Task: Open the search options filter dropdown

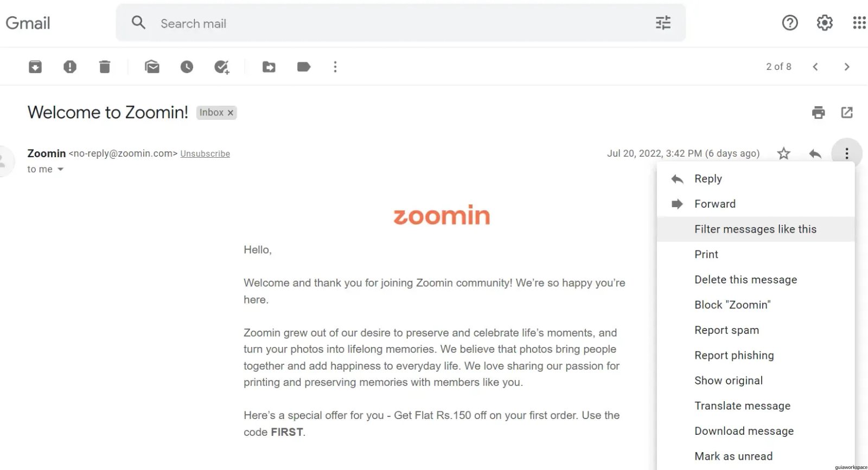Action: point(663,23)
